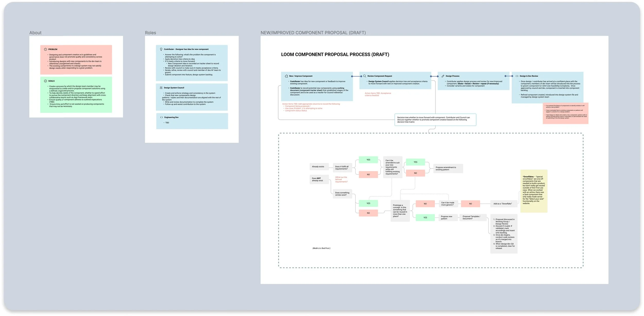
Task: Select the Roles frame label
Action: tap(150, 33)
